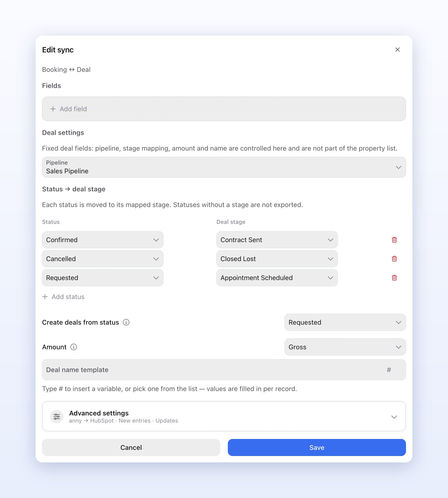Click the 'anny → HubSpot · New entries' subtitle

click(x=123, y=421)
